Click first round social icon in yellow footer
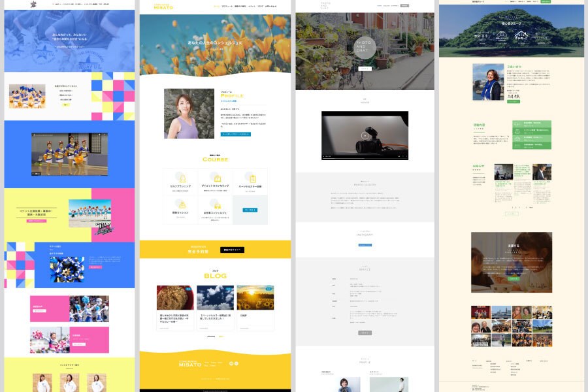 click(231, 363)
